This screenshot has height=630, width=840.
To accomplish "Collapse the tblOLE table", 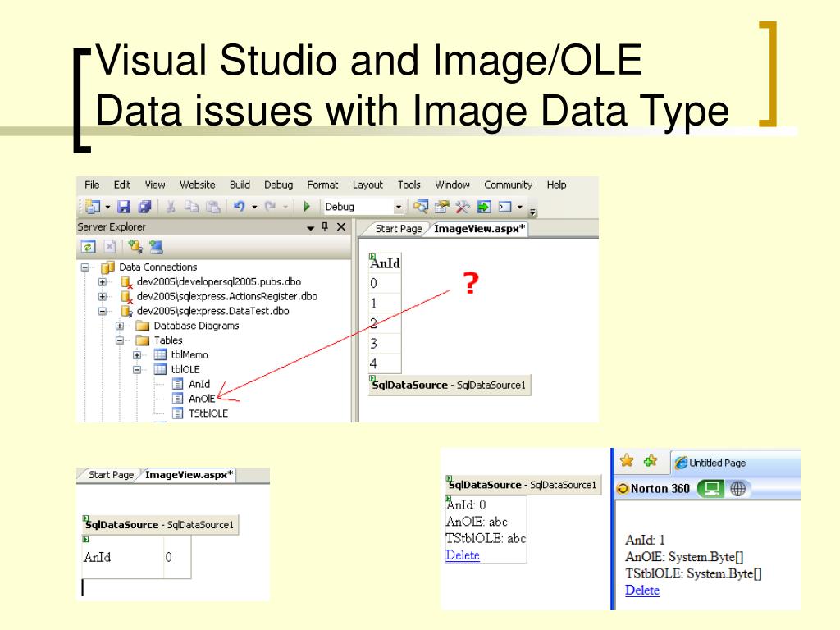I will (137, 370).
